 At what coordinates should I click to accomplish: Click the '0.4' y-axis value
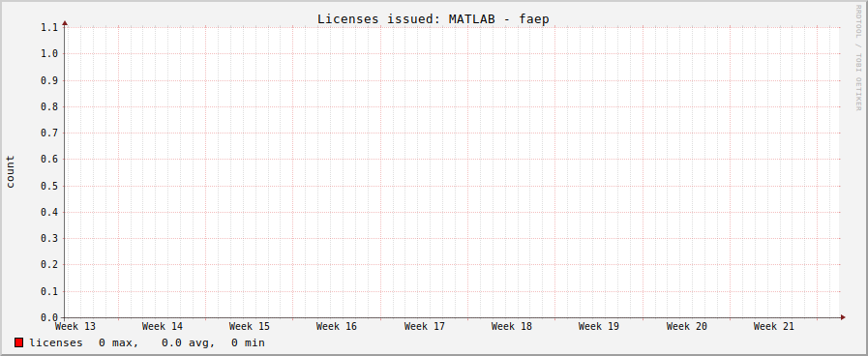[49, 212]
